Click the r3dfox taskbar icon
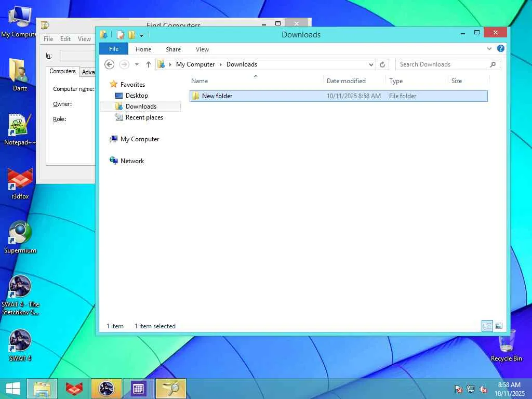 click(74, 389)
